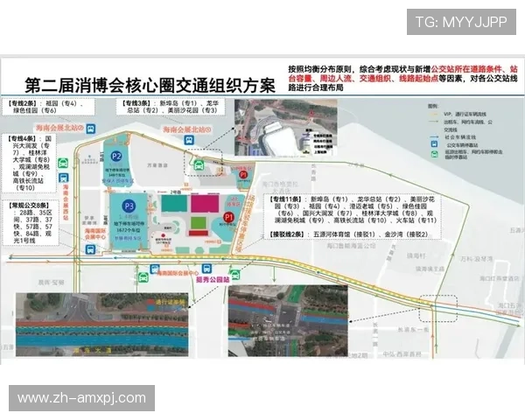Image resolution: width=525 pixels, height=420 pixels.
Task: Click the blue P3 parking marker
Action: point(129,206)
